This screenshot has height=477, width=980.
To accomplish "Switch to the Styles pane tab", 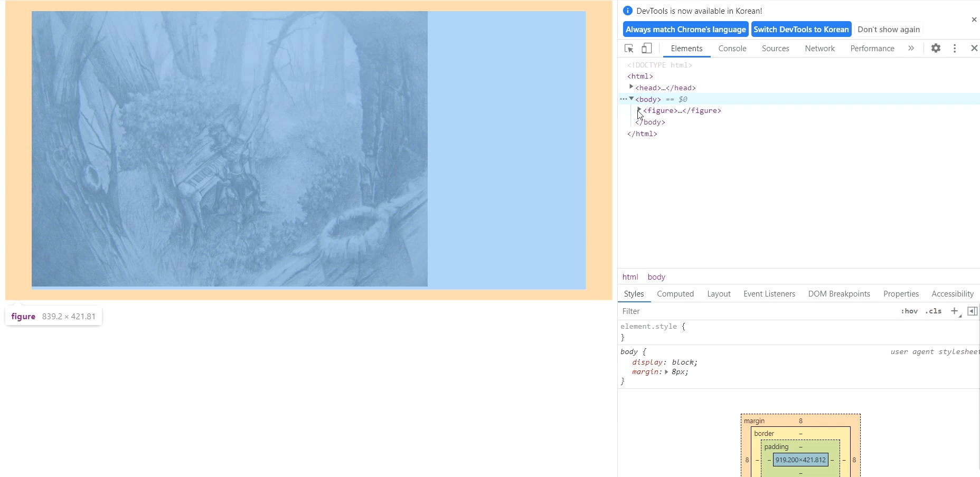I will coord(634,294).
